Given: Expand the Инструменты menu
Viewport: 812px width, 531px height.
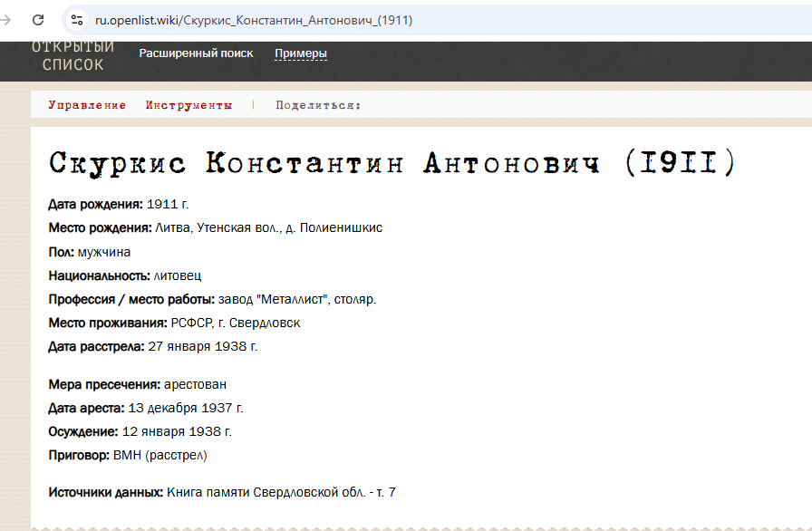Looking at the screenshot, I should [x=189, y=105].
